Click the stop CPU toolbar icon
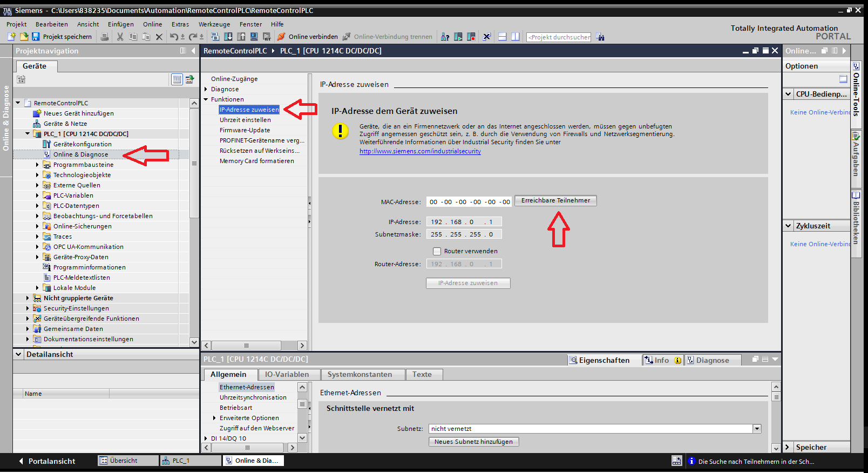 click(x=471, y=37)
